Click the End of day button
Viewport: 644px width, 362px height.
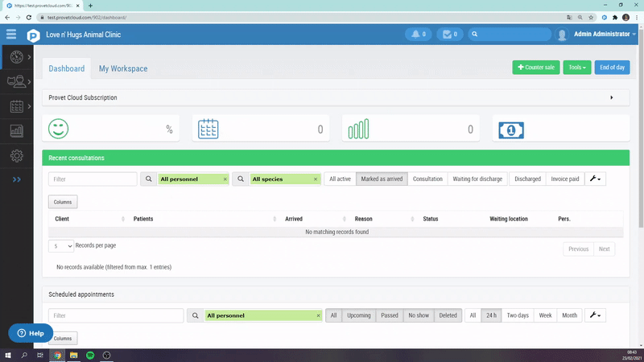pos(612,68)
